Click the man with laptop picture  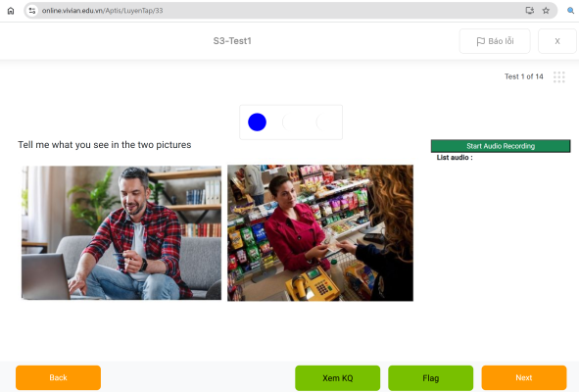pos(121,233)
